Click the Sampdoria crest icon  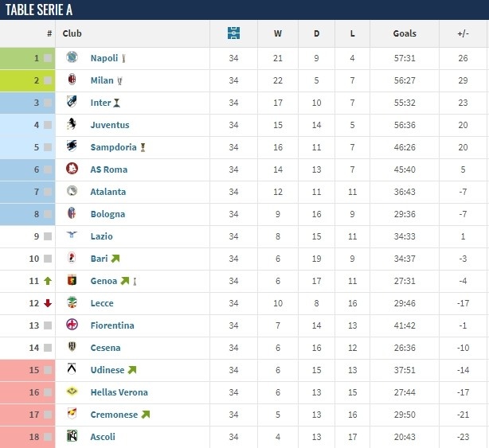72,146
